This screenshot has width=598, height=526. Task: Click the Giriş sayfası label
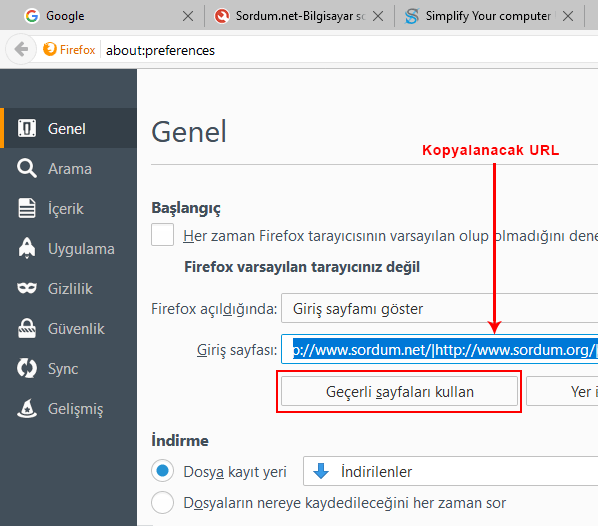tap(236, 350)
